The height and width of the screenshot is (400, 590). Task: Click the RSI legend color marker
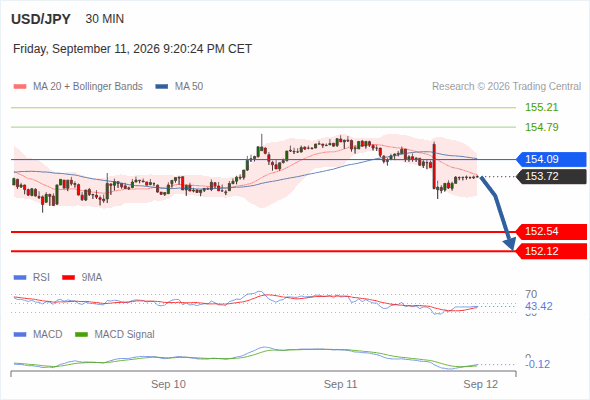20,278
